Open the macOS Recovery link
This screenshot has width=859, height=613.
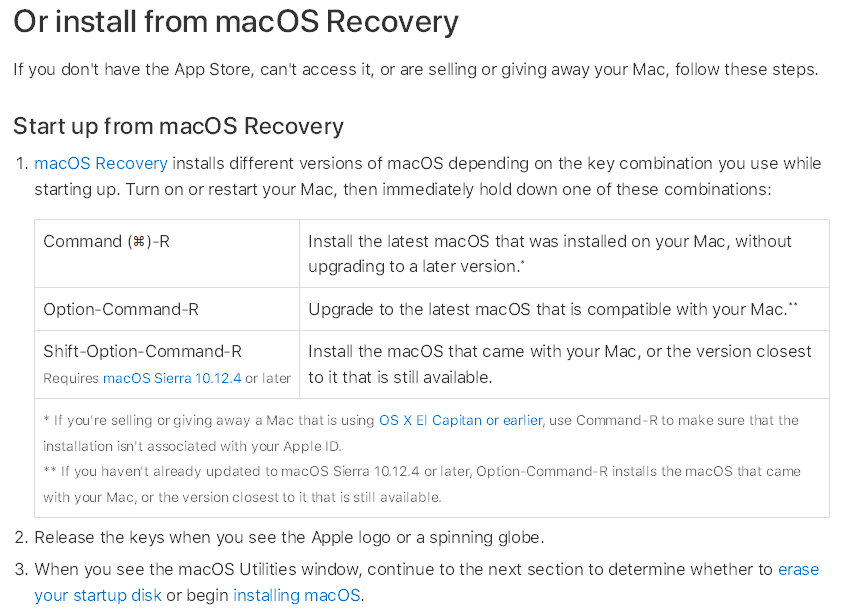coord(101,163)
